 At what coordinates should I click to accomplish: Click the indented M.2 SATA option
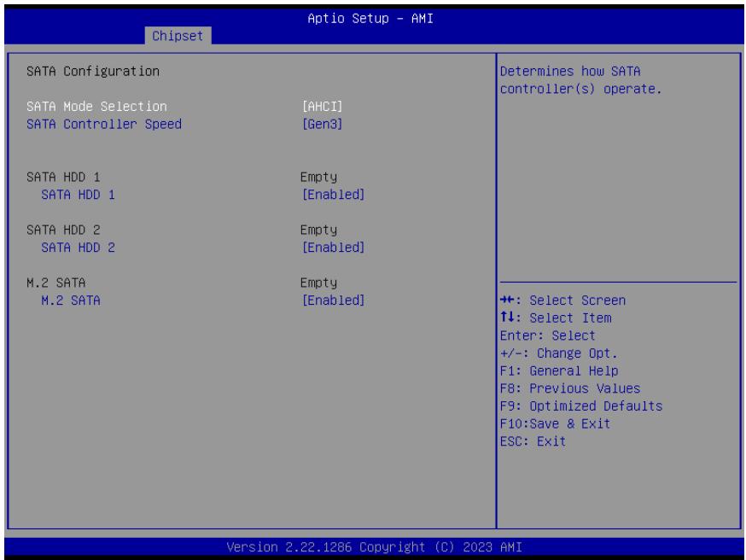pos(70,300)
